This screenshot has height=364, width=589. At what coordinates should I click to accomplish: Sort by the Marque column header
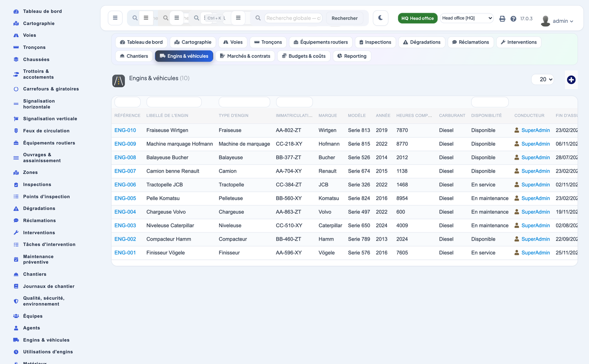pos(328,116)
